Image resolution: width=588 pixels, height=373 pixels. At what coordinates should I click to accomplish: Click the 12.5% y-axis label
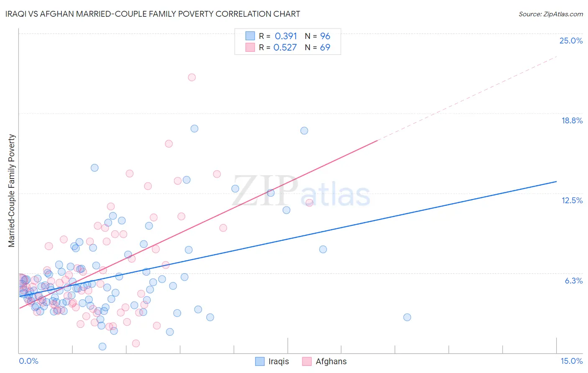point(572,200)
